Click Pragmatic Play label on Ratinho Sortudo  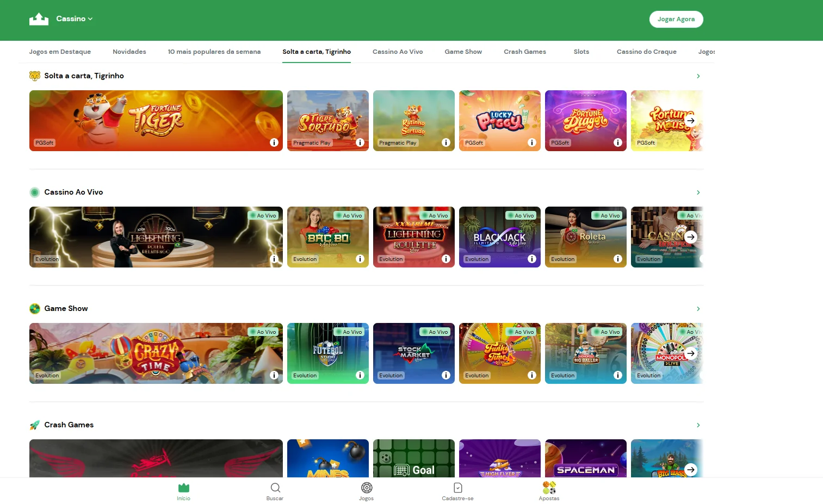[398, 143]
